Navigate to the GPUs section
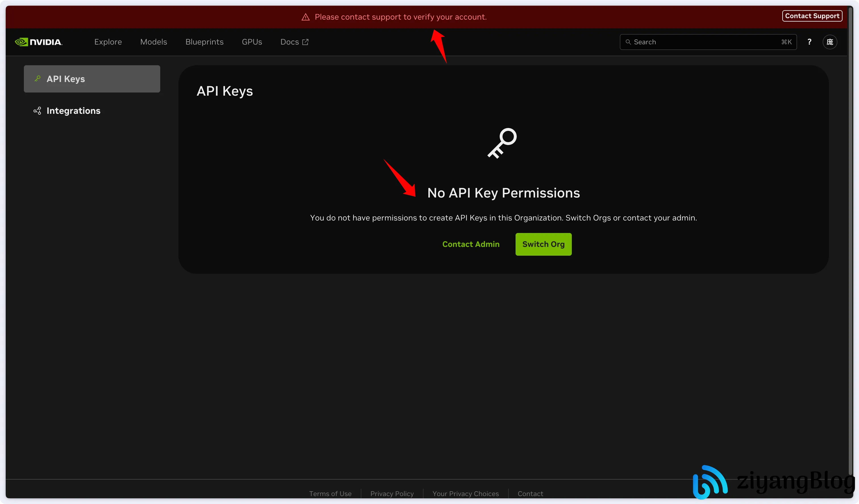 (x=252, y=41)
